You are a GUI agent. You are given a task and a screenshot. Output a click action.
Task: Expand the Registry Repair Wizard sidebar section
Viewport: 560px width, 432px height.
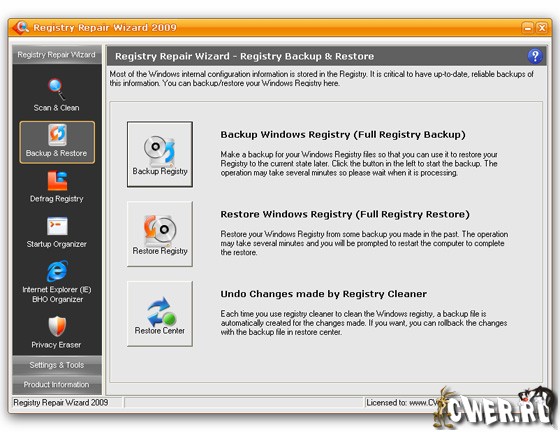point(57,55)
